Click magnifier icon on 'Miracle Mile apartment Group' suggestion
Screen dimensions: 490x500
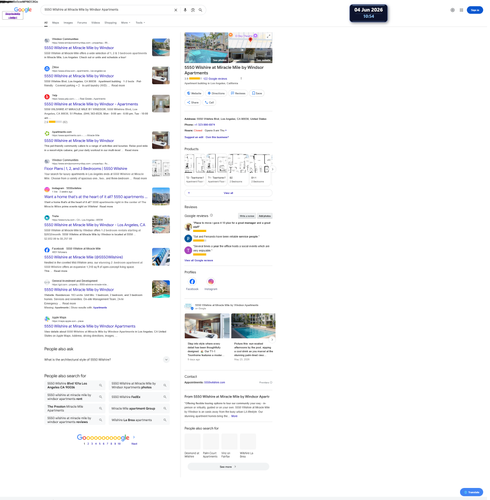click(165, 408)
